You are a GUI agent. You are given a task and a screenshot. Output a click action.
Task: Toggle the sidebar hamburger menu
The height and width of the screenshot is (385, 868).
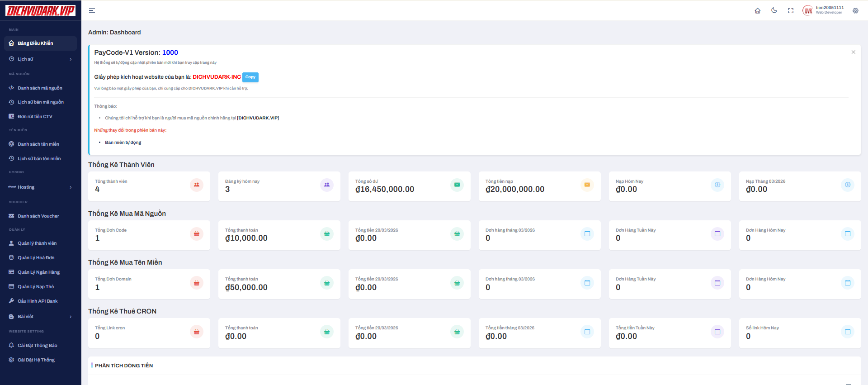pos(92,10)
